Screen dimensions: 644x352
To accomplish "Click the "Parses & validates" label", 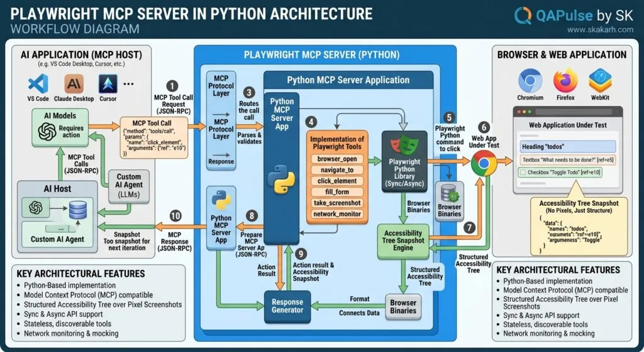I will pos(249,138).
